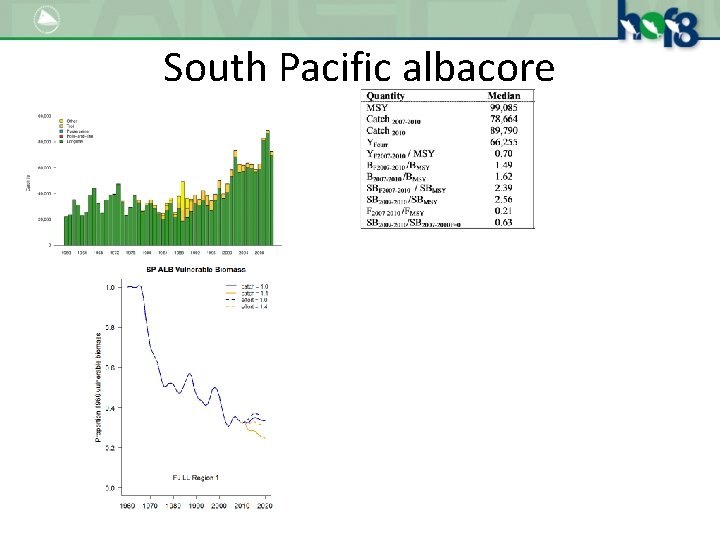Click the dashed orange "effort = 1.4" legend entry
720x540 pixels.
tap(247, 307)
